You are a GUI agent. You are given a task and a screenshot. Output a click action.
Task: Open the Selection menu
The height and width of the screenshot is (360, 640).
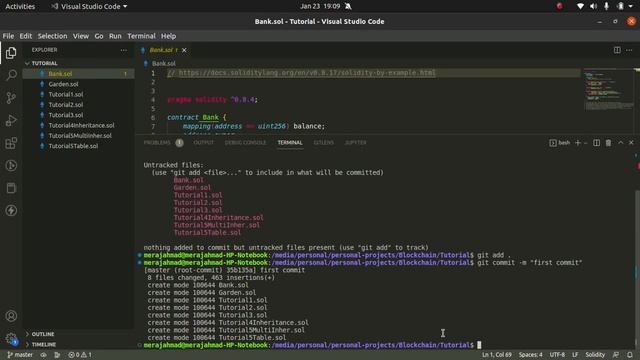52,36
